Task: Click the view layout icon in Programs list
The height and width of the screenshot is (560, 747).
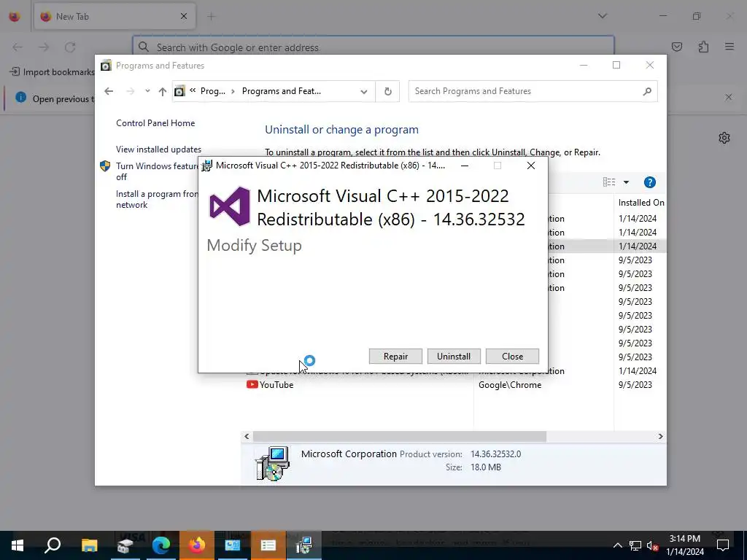Action: pos(609,182)
